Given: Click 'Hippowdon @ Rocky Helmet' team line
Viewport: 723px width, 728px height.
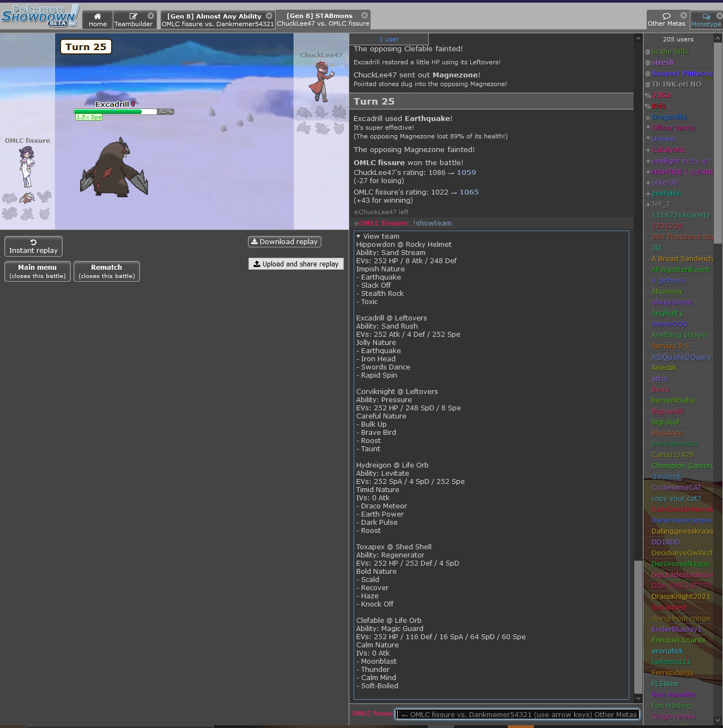Looking at the screenshot, I should point(404,245).
